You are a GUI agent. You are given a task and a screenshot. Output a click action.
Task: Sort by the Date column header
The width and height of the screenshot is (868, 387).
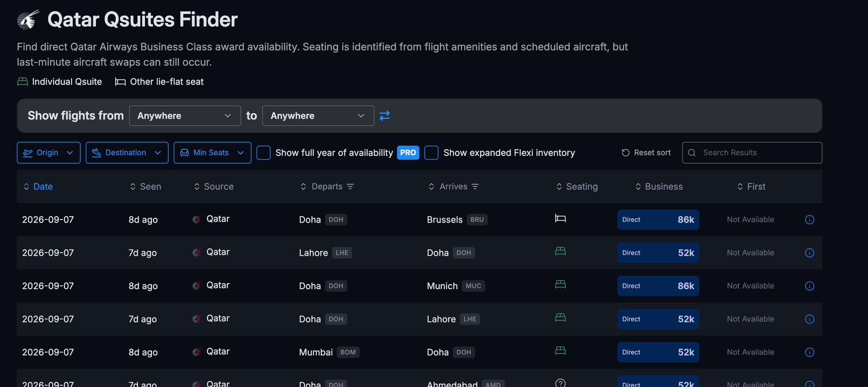pyautogui.click(x=38, y=187)
